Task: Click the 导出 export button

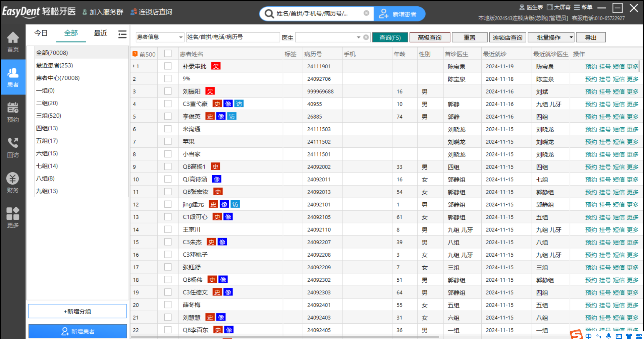Action: pyautogui.click(x=591, y=38)
